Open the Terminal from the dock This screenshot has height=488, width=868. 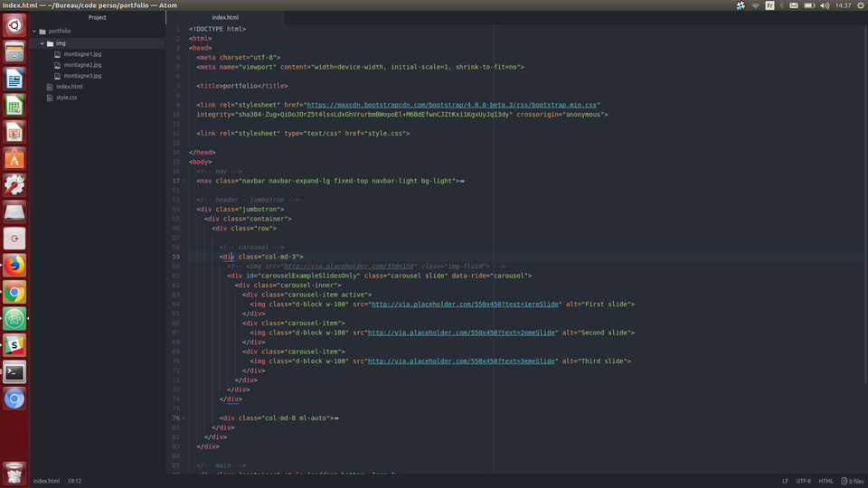pyautogui.click(x=14, y=371)
